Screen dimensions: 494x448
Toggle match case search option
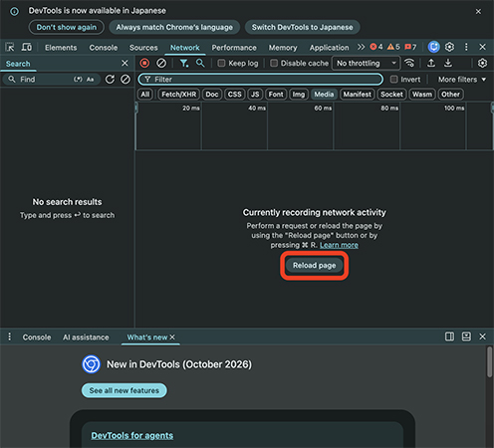coord(90,80)
